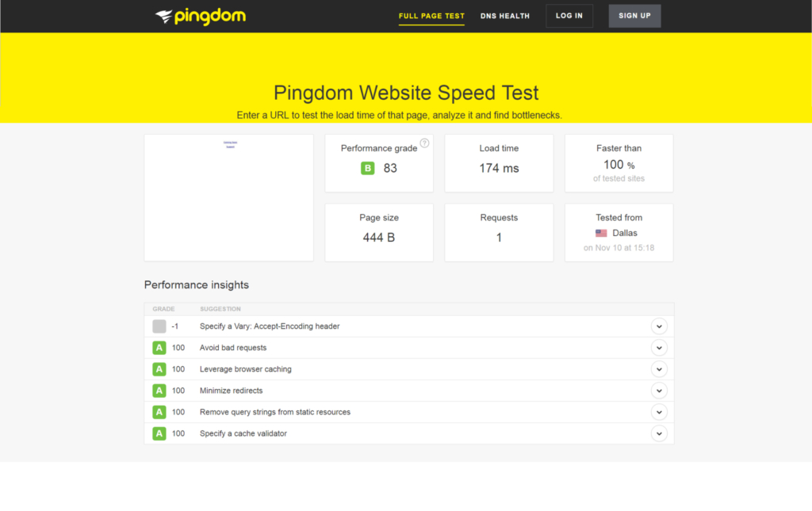Click the 100 score beside Specify a cache validator
812x511 pixels.
click(178, 433)
